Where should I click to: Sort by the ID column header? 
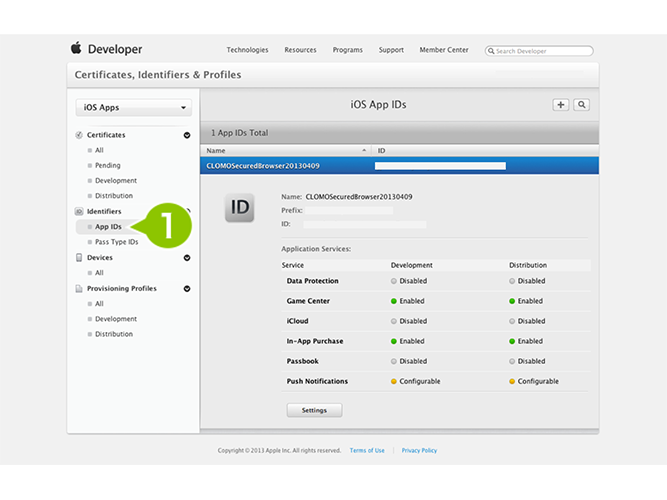point(485,151)
